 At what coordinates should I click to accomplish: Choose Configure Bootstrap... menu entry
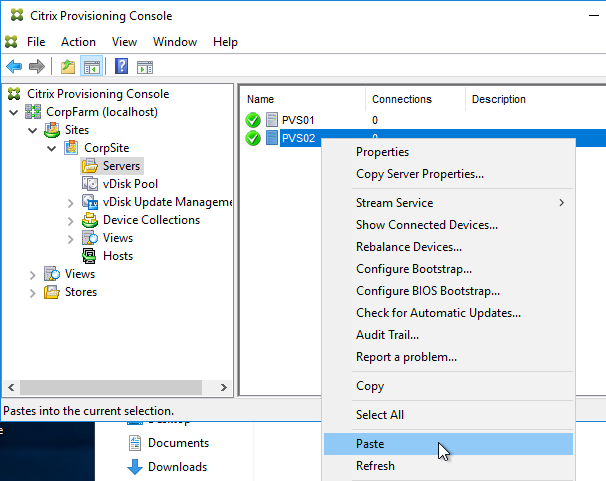click(448, 269)
